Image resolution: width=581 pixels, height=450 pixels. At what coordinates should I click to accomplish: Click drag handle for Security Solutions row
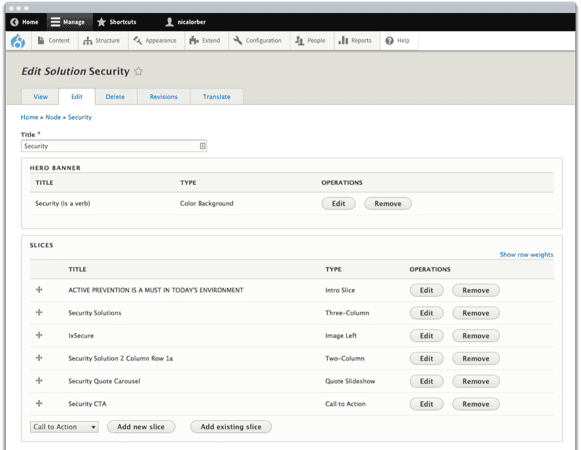click(x=39, y=312)
